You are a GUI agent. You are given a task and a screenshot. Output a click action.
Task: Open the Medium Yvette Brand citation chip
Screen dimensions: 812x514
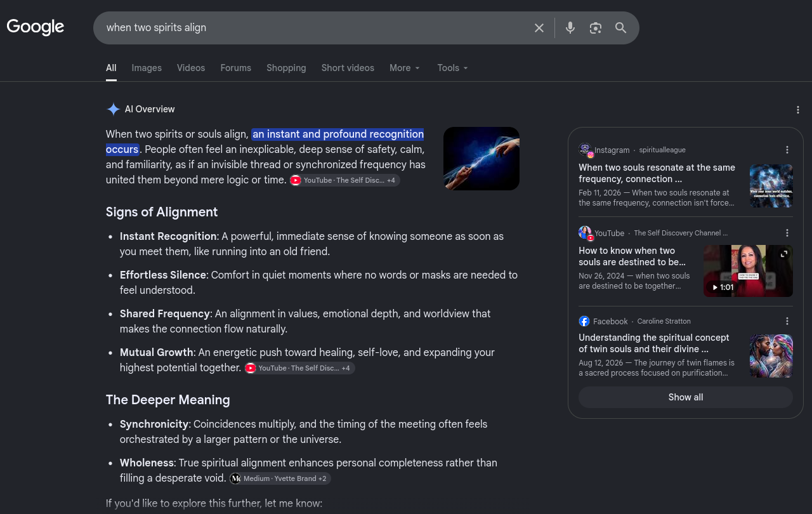click(280, 478)
